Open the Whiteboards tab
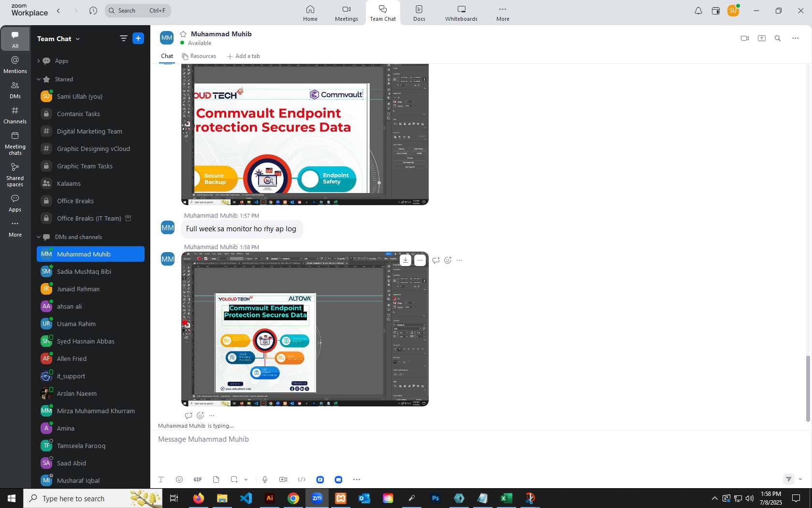Viewport: 812px width, 508px height. click(461, 13)
